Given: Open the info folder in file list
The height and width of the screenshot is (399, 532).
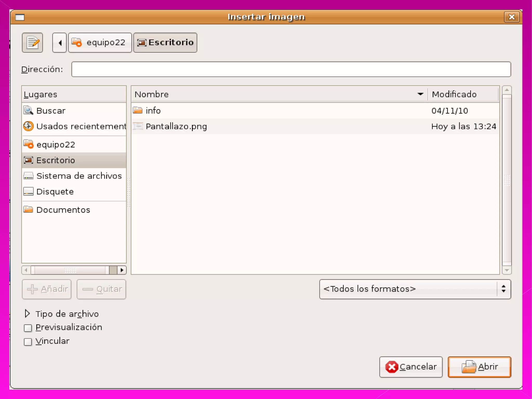Looking at the screenshot, I should pos(153,111).
